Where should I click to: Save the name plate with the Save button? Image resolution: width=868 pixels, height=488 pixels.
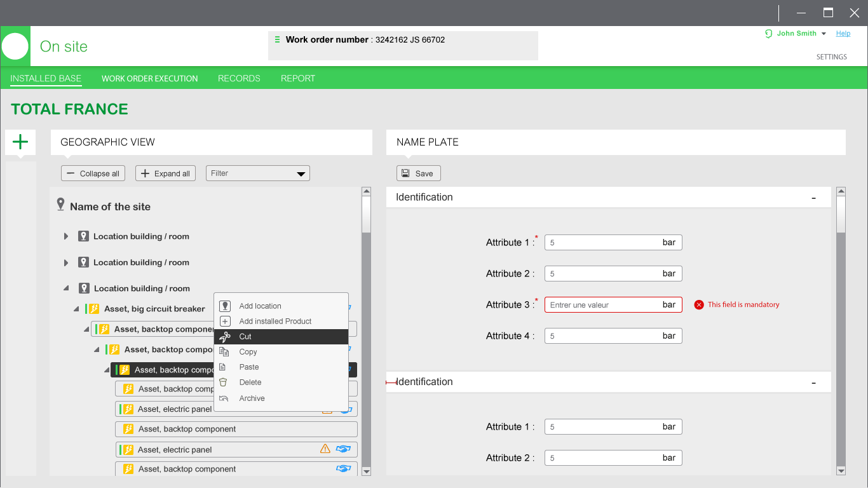418,173
